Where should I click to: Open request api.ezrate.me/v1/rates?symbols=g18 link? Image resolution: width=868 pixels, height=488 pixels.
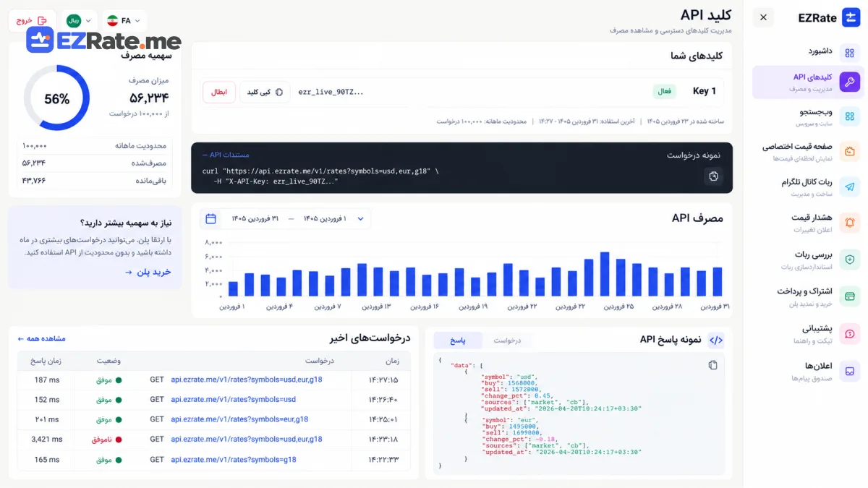233,459
